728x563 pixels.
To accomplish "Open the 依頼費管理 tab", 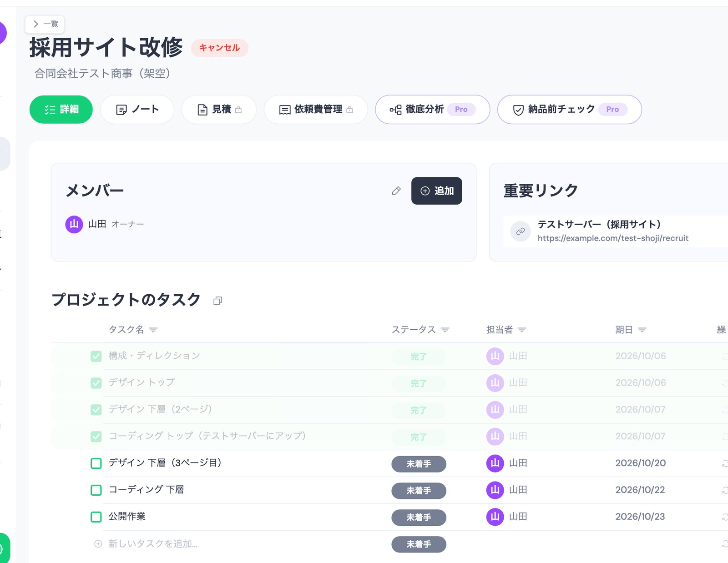I will 316,110.
